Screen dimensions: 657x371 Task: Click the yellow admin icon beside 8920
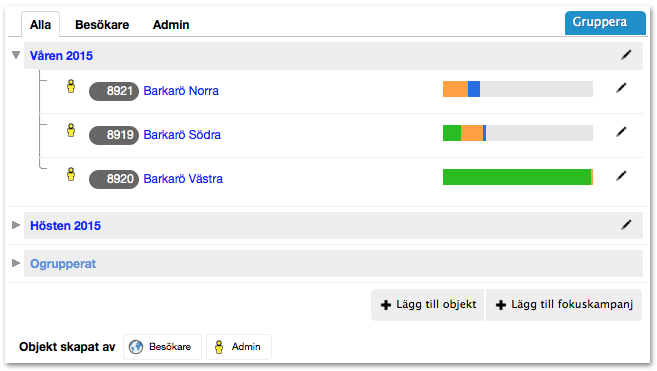click(71, 174)
